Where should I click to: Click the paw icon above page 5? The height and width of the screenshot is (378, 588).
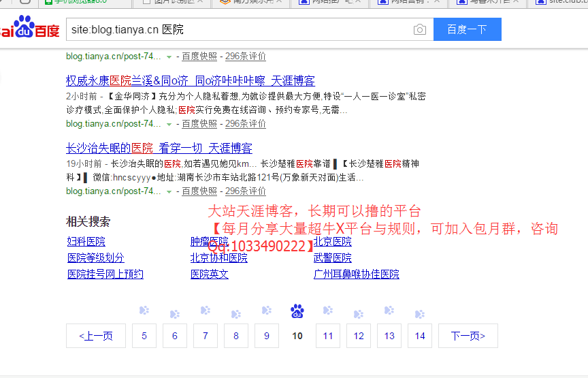(144, 311)
